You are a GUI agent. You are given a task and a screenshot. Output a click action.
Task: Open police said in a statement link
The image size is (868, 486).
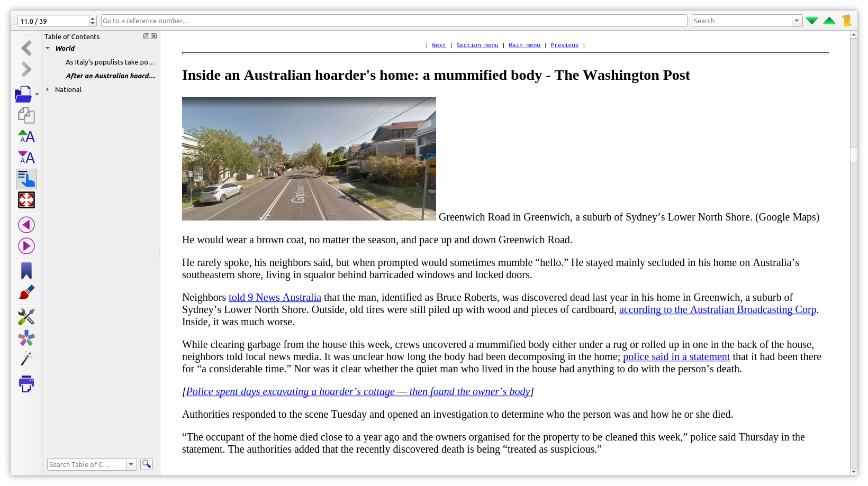coord(676,356)
